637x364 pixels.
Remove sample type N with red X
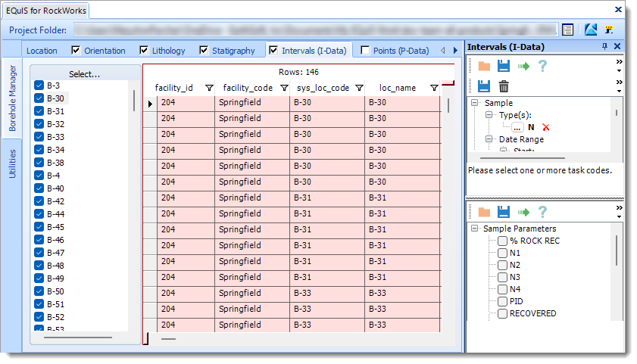coord(546,127)
